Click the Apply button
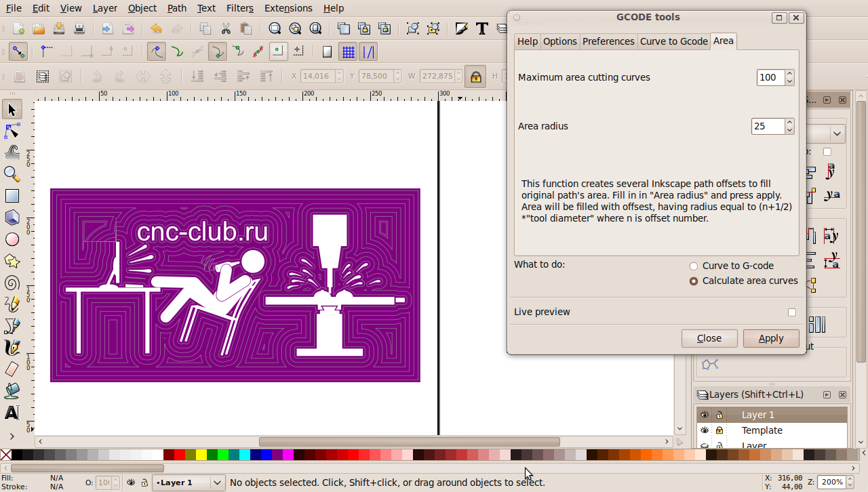This screenshot has width=868, height=492. pos(771,338)
